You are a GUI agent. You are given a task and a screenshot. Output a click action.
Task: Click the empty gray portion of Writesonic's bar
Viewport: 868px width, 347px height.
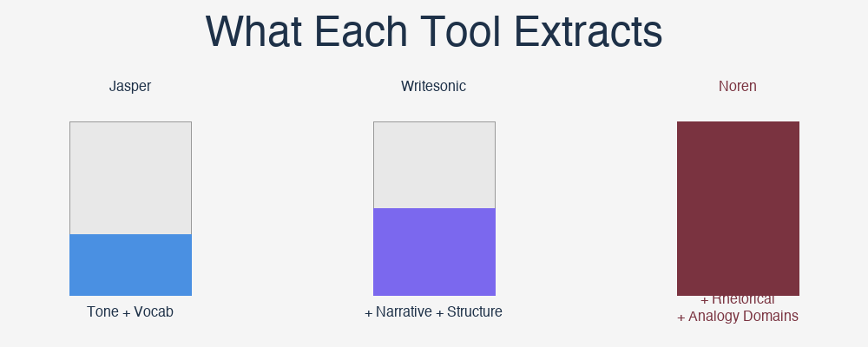pyautogui.click(x=434, y=165)
